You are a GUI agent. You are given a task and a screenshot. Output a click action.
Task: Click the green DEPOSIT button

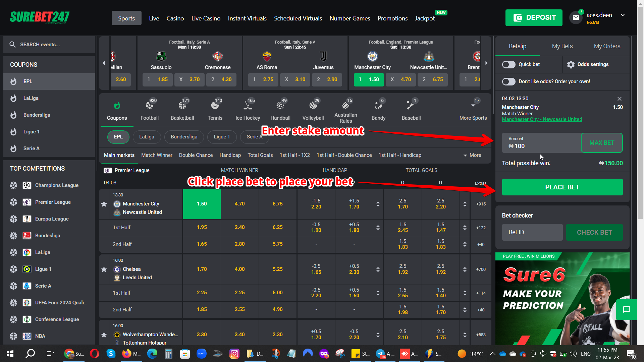[x=534, y=18]
